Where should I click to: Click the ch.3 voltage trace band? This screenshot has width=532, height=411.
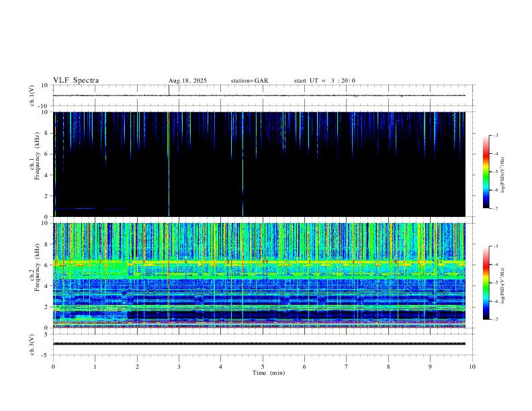[262, 344]
